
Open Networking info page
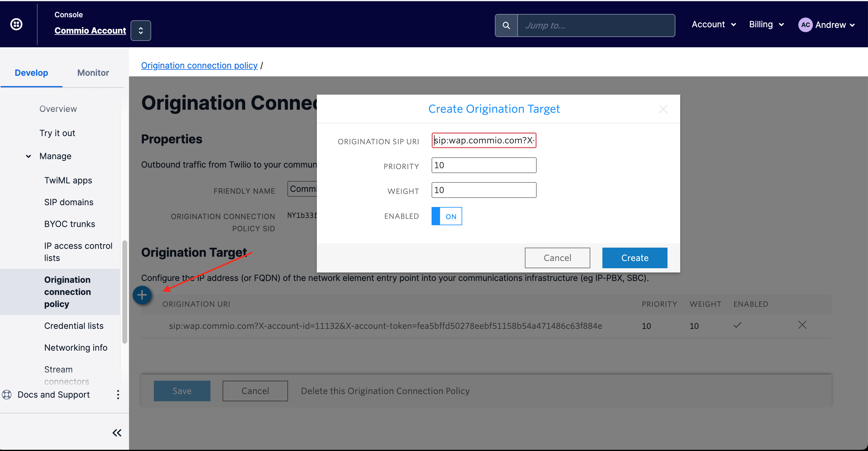pyautogui.click(x=76, y=347)
